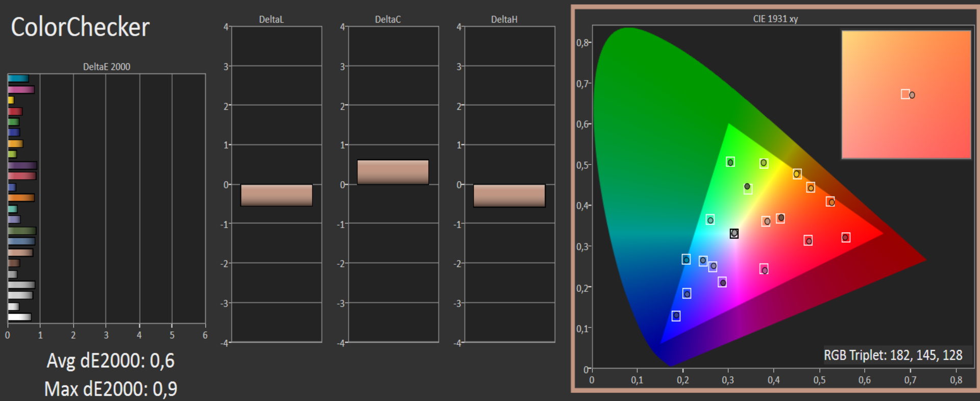Image resolution: width=980 pixels, height=401 pixels.
Task: Click the DeltaH chart title
Action: (504, 19)
